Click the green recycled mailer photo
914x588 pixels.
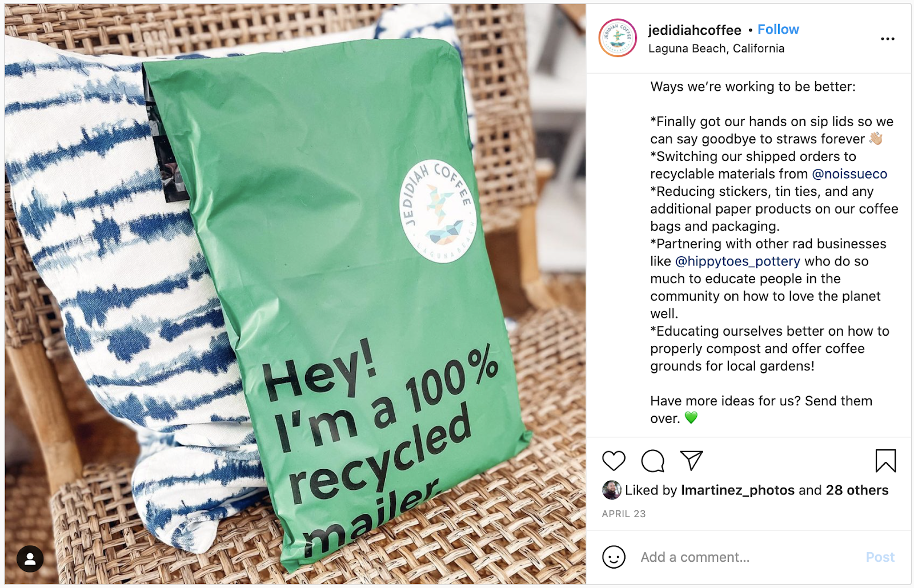[295, 294]
